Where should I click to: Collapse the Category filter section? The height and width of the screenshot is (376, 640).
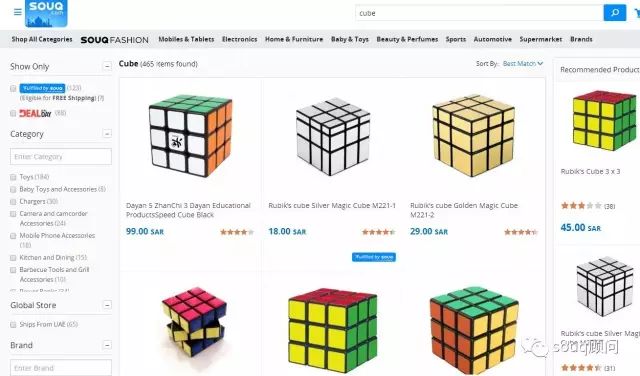pos(107,133)
